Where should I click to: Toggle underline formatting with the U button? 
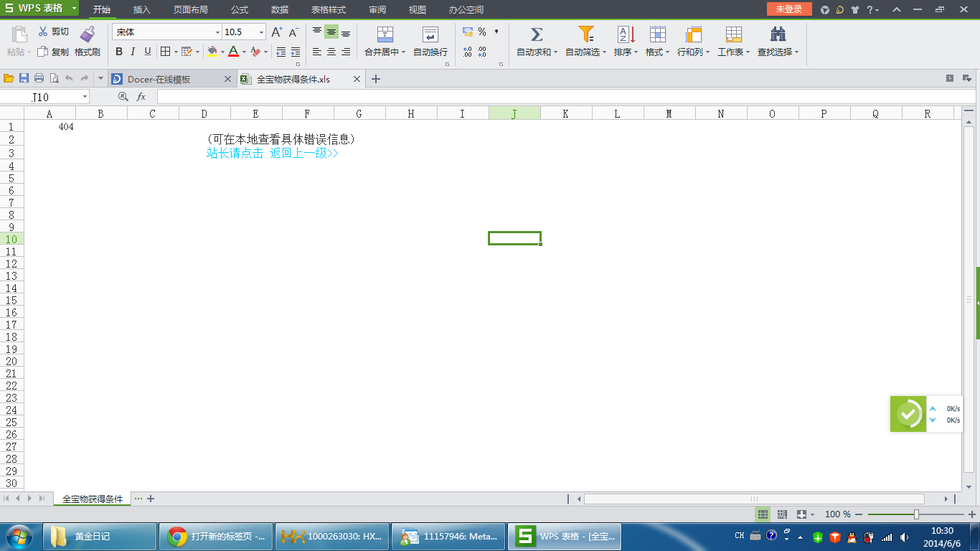click(148, 52)
